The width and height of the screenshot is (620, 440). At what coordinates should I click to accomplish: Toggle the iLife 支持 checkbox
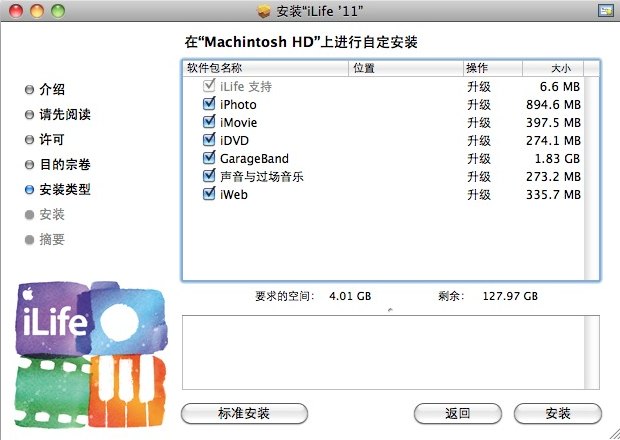[x=209, y=86]
